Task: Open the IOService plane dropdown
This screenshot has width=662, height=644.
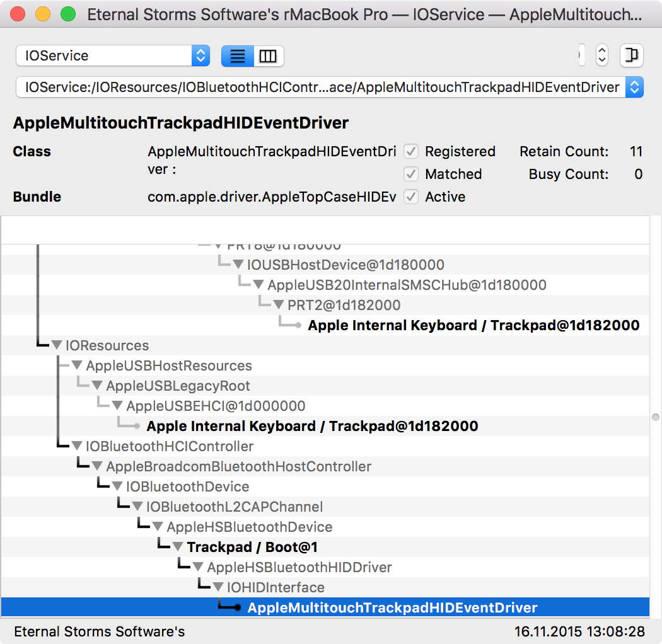Action: coord(113,55)
